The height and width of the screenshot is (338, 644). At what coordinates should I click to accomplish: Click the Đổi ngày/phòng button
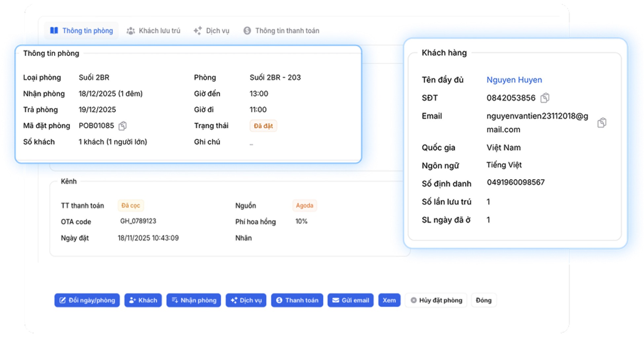tap(87, 300)
